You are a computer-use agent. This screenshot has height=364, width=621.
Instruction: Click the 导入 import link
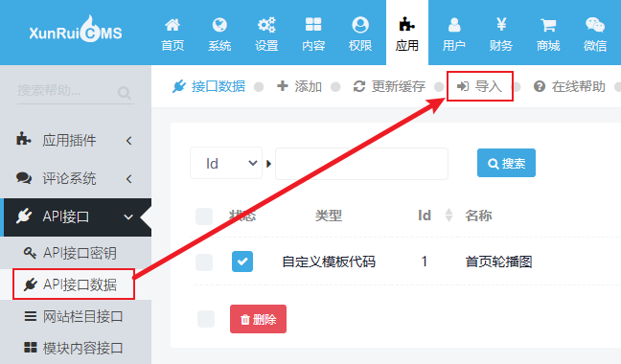pos(479,86)
